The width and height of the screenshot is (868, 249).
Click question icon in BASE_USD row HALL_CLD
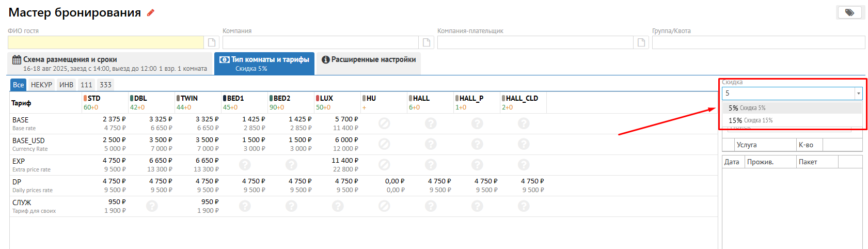[524, 144]
